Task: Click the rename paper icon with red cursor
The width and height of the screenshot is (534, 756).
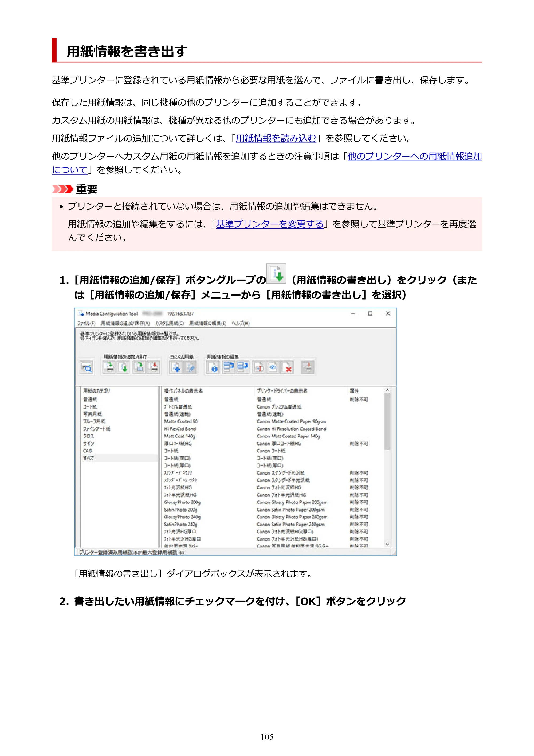Action: pos(259,367)
